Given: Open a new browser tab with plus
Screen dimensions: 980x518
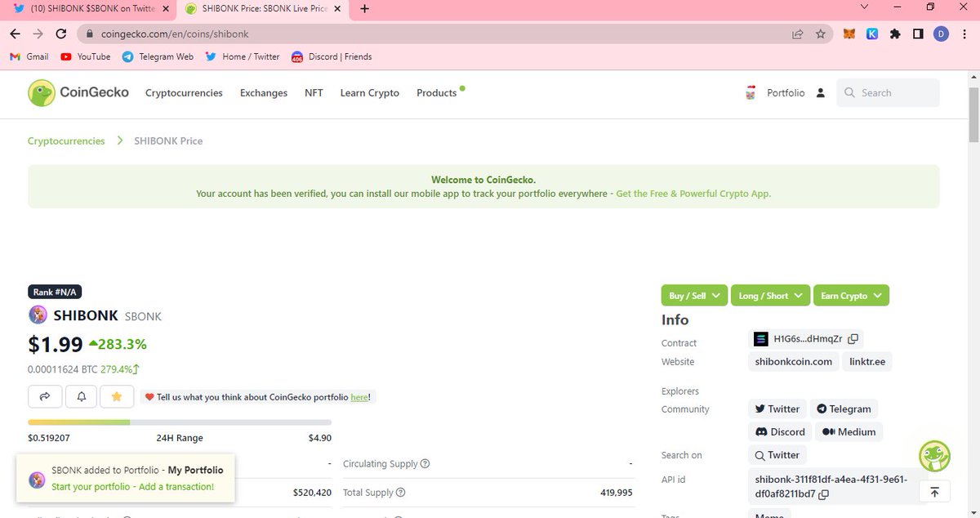Looking at the screenshot, I should pos(364,9).
